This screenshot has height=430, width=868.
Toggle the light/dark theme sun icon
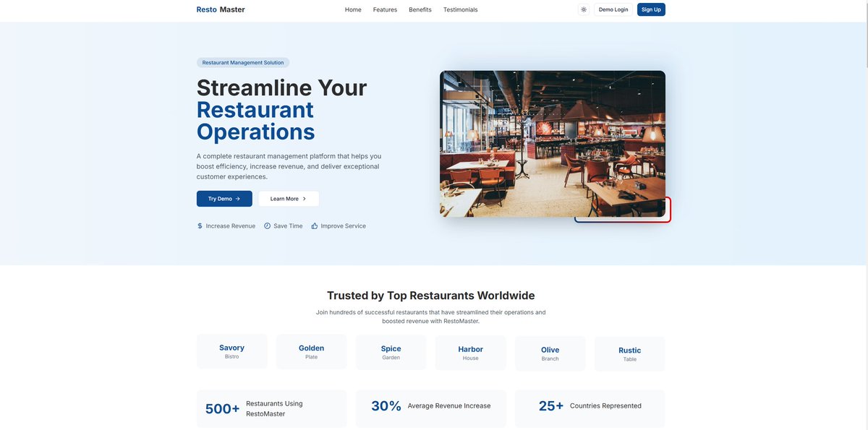point(584,9)
